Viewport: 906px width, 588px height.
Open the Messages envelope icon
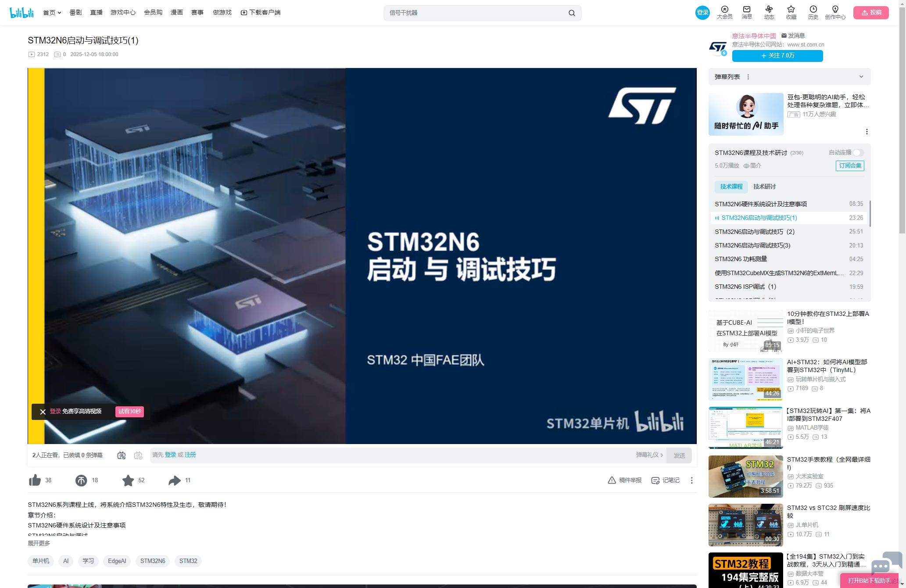coord(746,10)
